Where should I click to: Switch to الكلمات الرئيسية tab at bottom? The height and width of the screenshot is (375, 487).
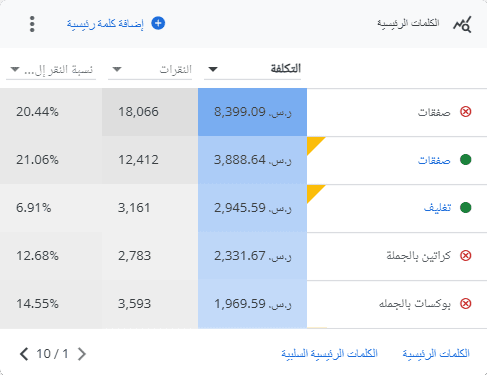(x=436, y=353)
